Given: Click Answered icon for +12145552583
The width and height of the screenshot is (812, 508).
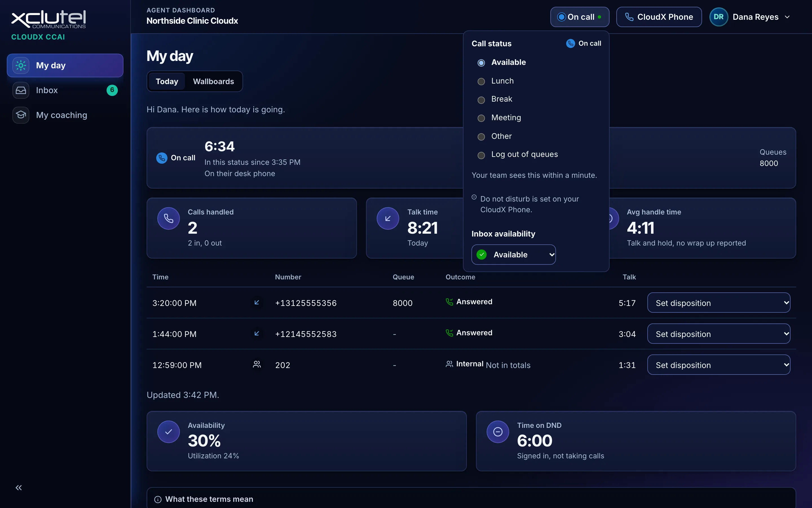Looking at the screenshot, I should (x=449, y=333).
